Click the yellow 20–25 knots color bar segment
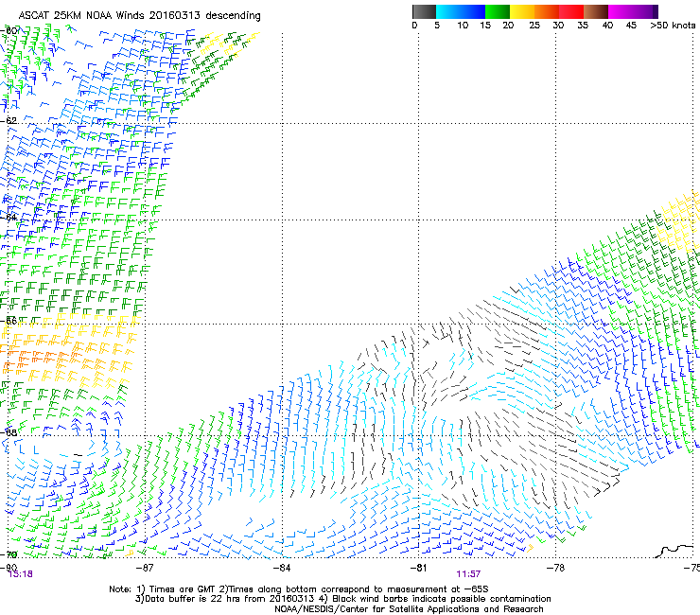The image size is (700, 615). pos(522,11)
